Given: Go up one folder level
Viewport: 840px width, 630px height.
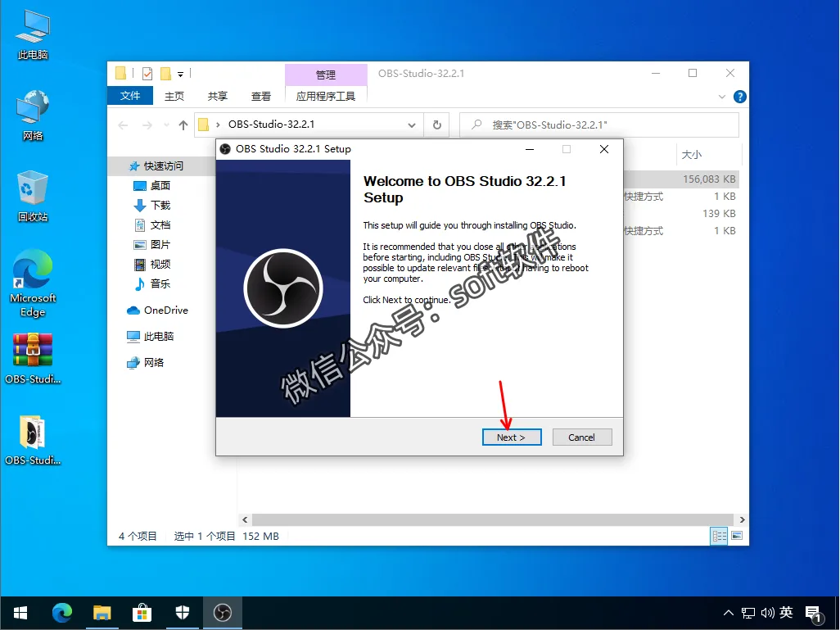Looking at the screenshot, I should coord(183,125).
